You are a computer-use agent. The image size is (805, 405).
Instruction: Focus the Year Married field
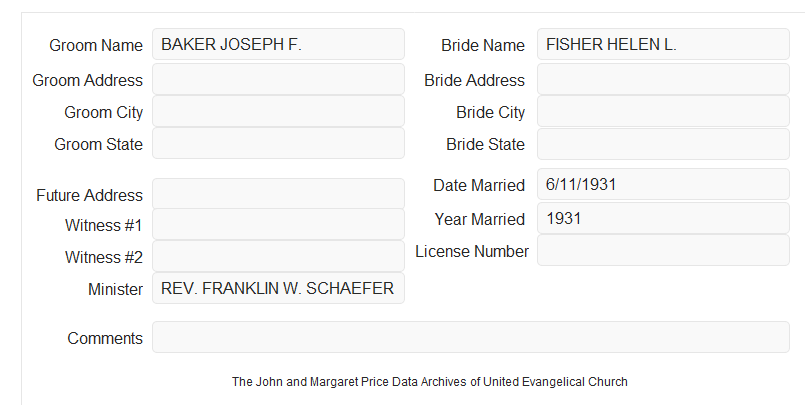663,218
